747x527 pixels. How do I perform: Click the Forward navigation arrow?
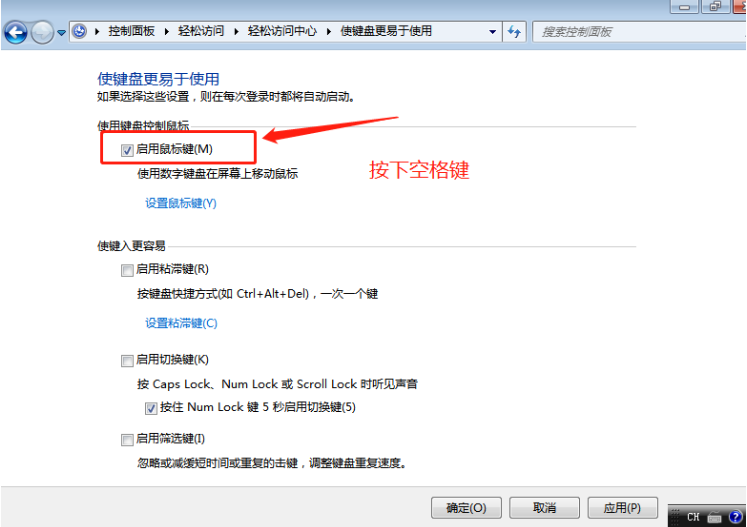42,32
